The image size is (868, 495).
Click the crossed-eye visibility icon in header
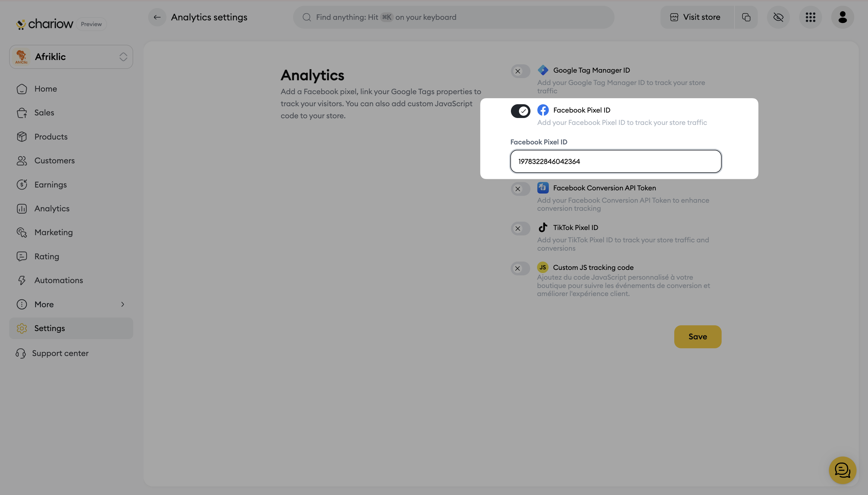(778, 17)
